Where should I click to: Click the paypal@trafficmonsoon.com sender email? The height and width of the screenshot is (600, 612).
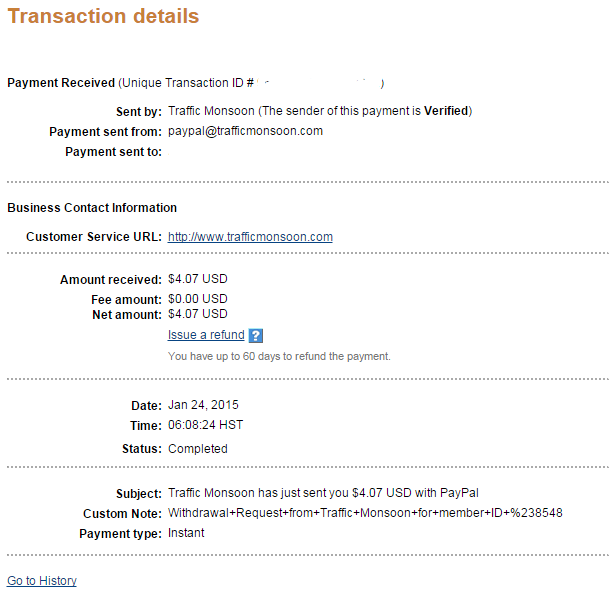(x=245, y=131)
